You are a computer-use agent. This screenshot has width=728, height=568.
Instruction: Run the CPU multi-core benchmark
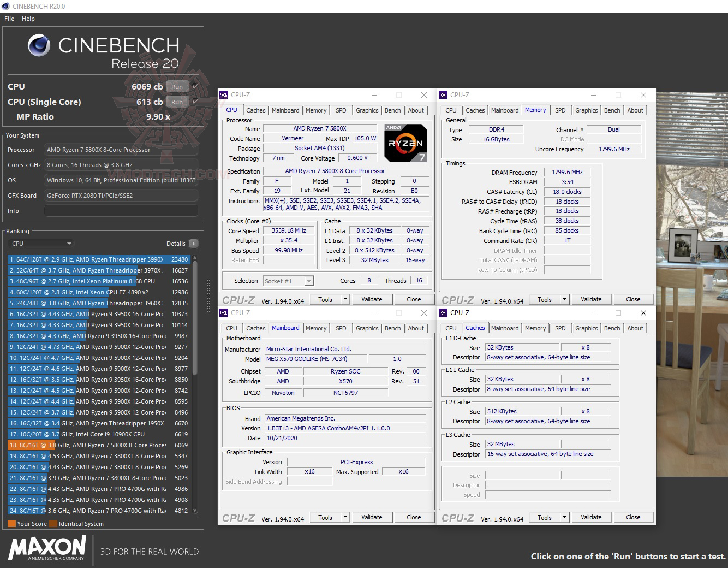(x=177, y=87)
